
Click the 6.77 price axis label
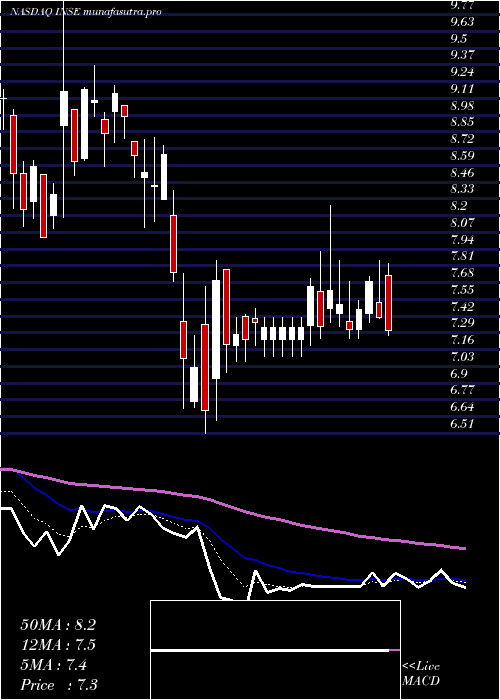tap(462, 390)
